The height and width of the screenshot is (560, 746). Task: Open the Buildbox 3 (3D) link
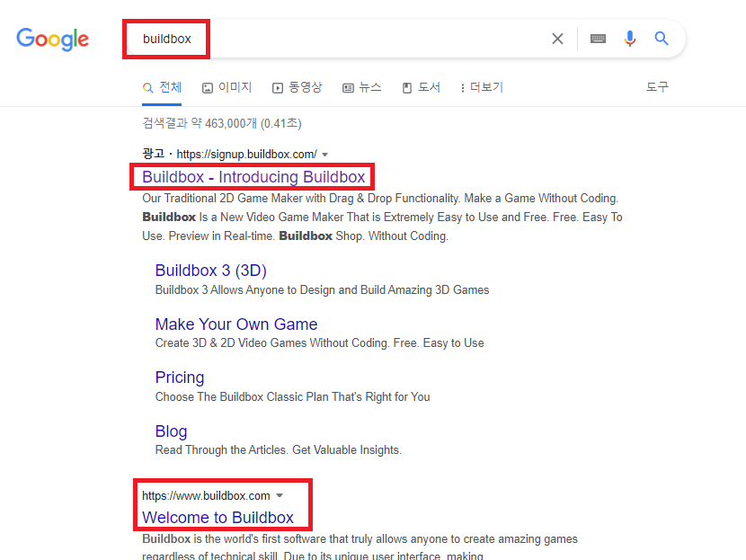210,271
